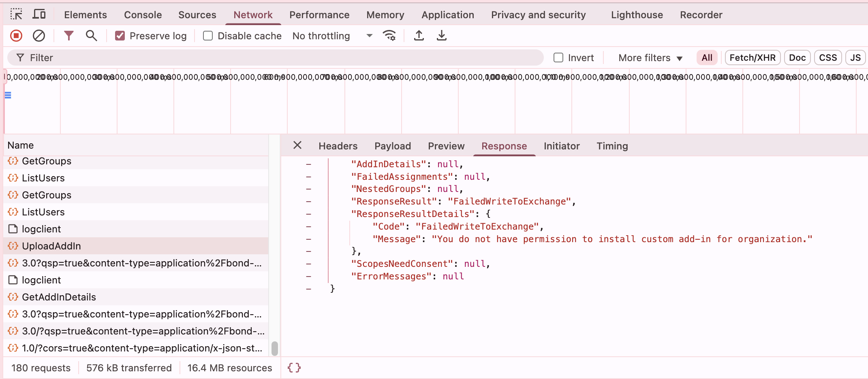
Task: Filter requests by JS type
Action: point(855,57)
